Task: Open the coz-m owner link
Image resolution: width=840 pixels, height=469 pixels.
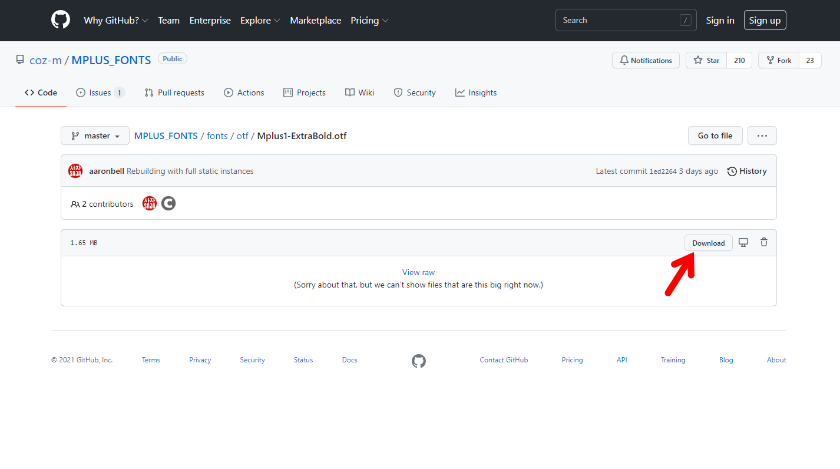Action: (46, 60)
